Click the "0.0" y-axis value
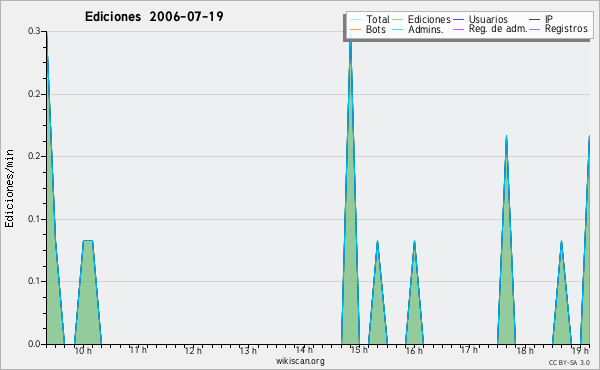Screen dimensions: 600x370 (34, 344)
